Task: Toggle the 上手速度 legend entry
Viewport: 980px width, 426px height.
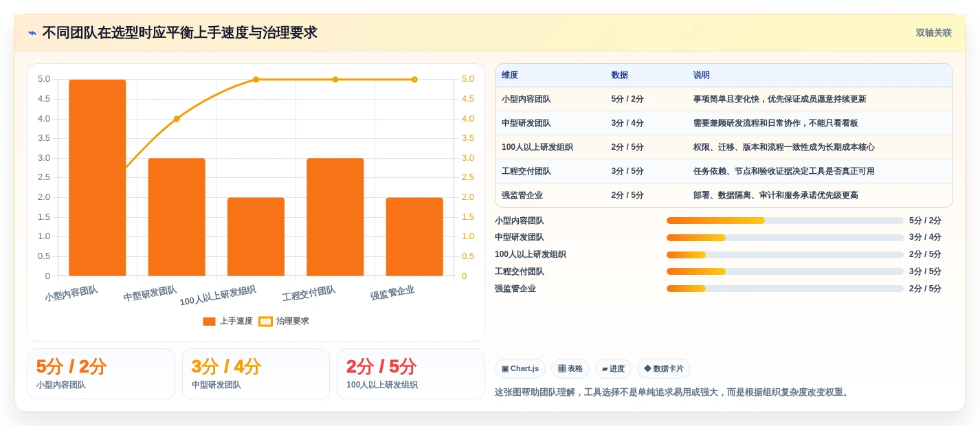Action: pos(228,321)
